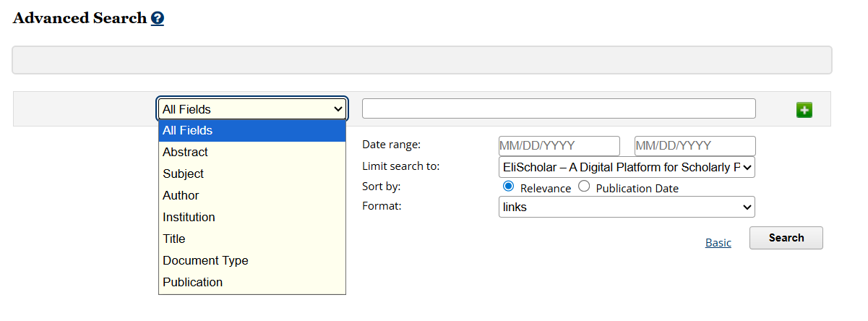Image resolution: width=868 pixels, height=321 pixels.
Task: Pick Subject in the field list
Action: point(252,174)
